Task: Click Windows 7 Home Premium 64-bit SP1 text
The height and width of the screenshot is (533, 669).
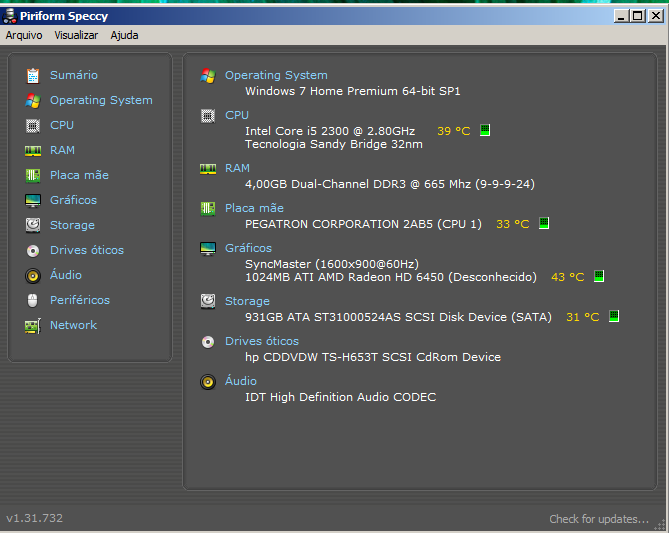Action: (353, 91)
